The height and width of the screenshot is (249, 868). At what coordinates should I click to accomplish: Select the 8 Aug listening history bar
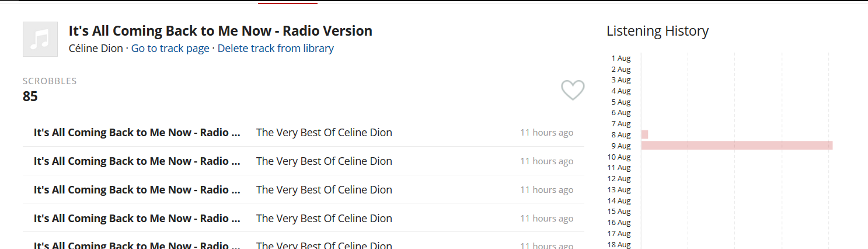click(644, 134)
